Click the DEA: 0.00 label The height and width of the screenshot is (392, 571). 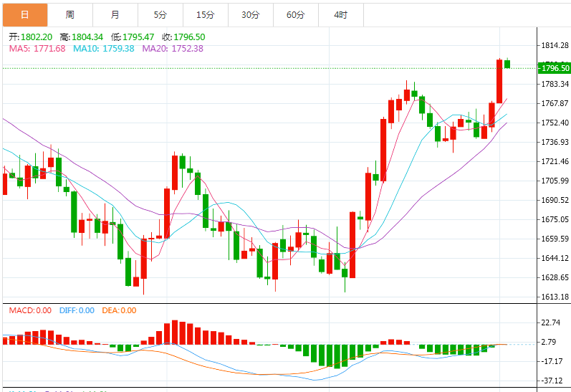(x=119, y=310)
